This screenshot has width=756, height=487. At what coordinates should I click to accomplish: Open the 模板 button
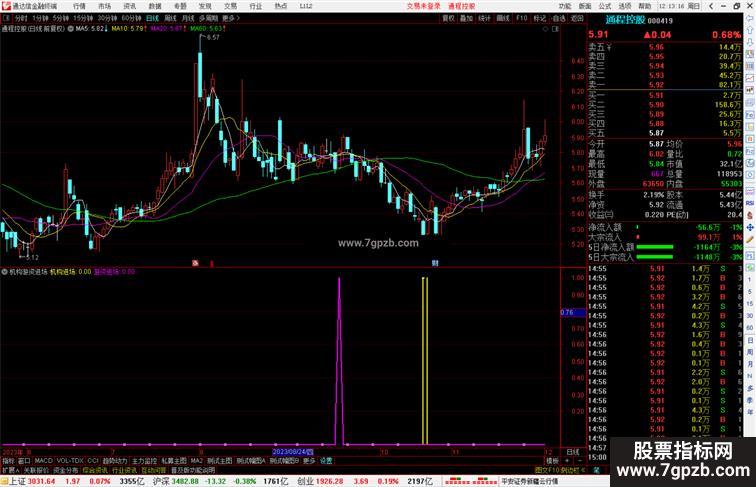coord(553,461)
